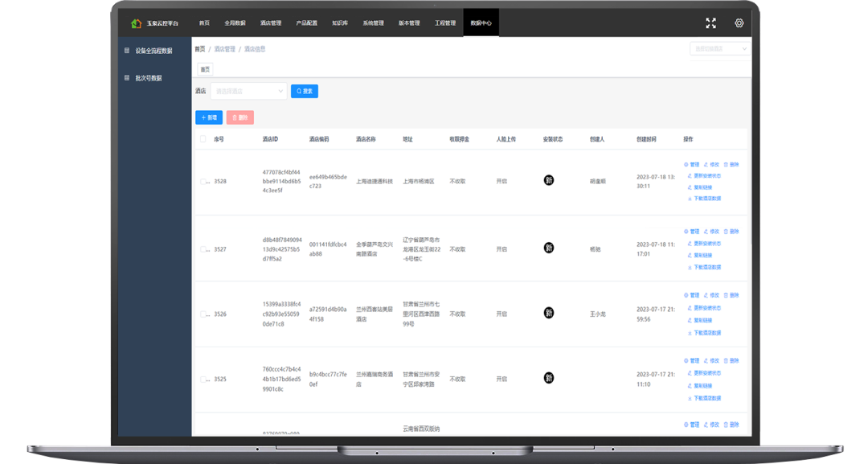Open the 首页 top menu
This screenshot has height=464, width=868.
click(x=204, y=23)
